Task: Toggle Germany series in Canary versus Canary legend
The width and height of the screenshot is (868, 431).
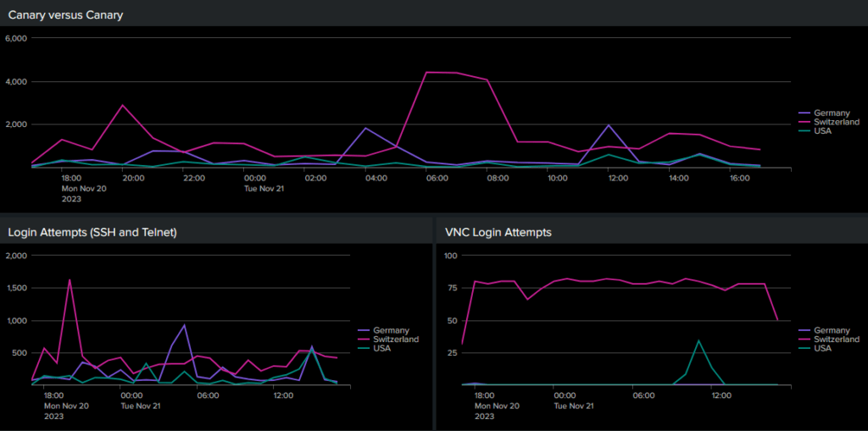Action: click(x=831, y=113)
